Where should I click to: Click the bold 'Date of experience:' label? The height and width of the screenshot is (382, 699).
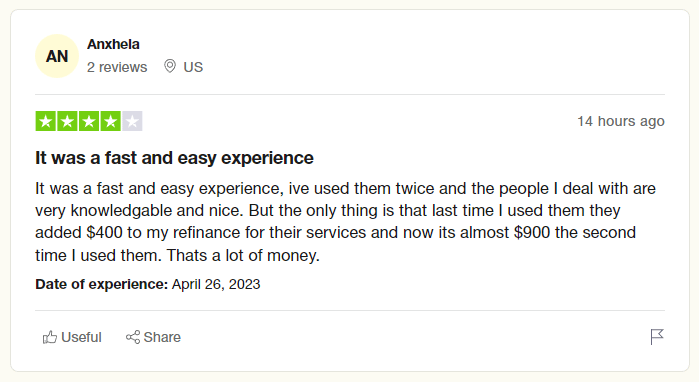click(x=102, y=284)
